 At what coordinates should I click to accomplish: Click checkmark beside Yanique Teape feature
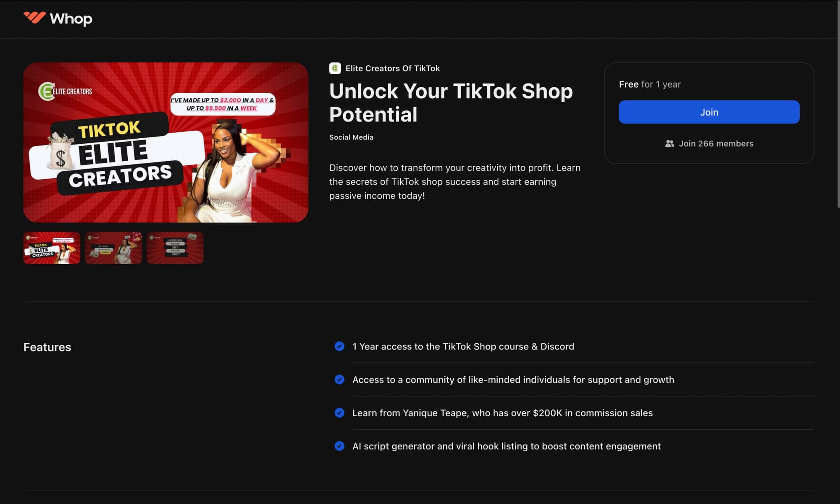point(339,412)
